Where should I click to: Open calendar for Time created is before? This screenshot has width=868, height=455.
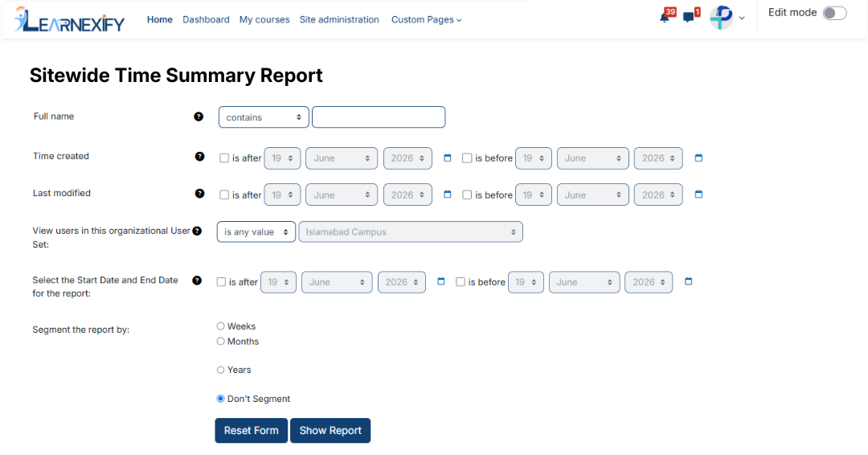[698, 158]
